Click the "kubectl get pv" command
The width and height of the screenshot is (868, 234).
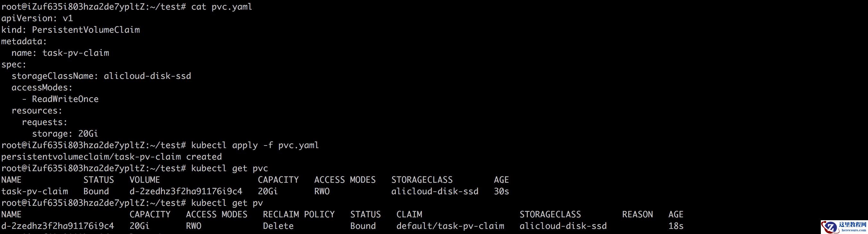pos(227,203)
